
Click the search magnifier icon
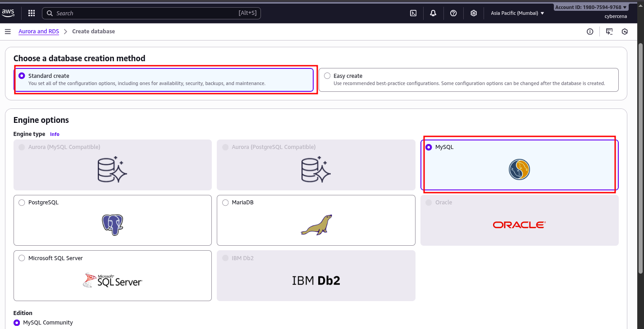(50, 13)
